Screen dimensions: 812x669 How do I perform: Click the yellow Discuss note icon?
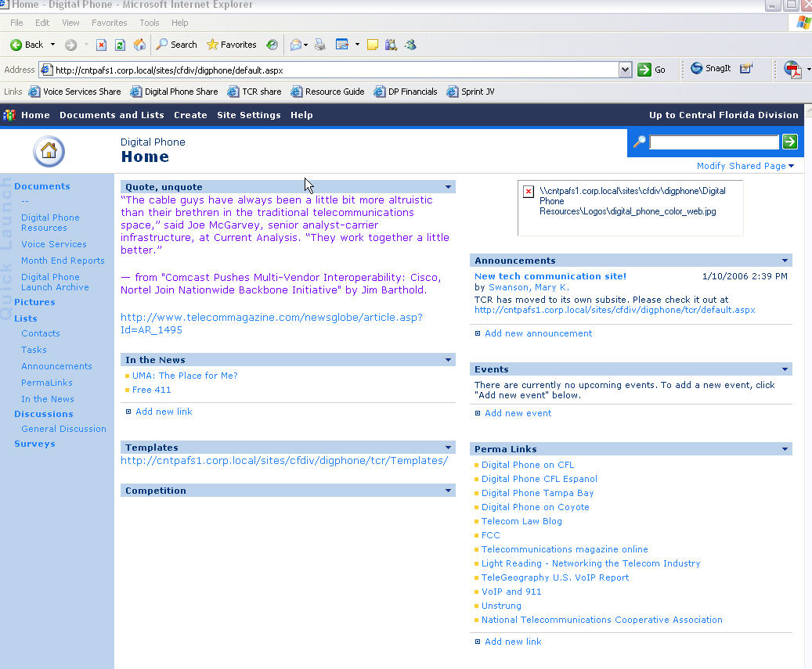[373, 45]
